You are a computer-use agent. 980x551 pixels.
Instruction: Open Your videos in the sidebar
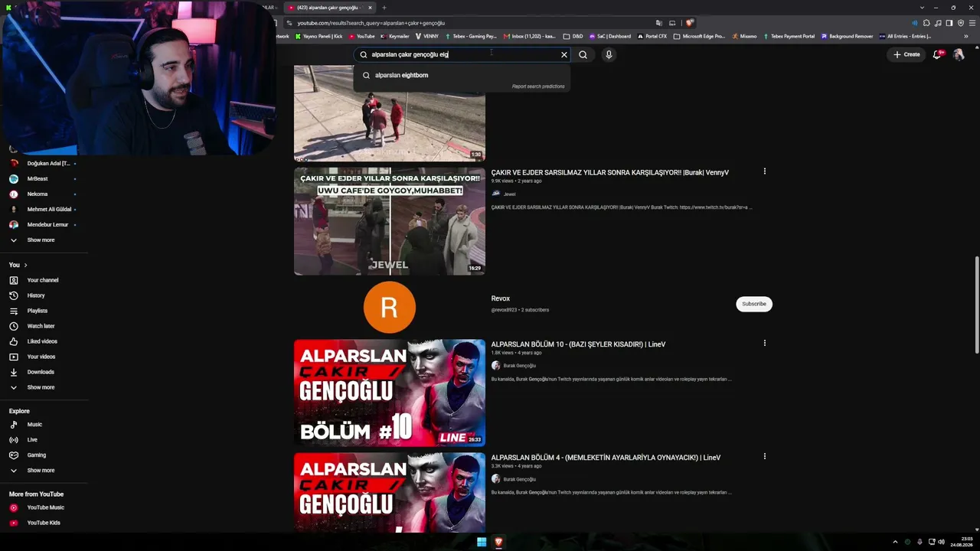pos(41,357)
